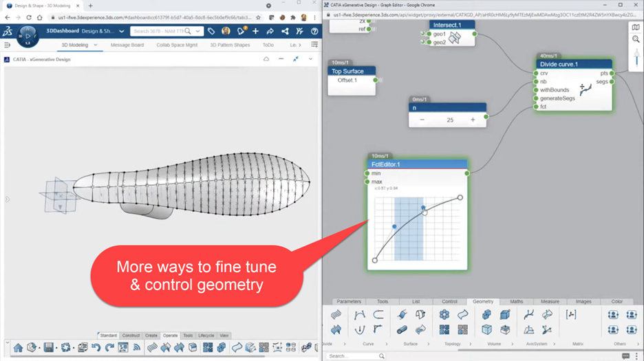Click the social share nodes icon in the top bar
644x361 pixels.
(x=285, y=31)
